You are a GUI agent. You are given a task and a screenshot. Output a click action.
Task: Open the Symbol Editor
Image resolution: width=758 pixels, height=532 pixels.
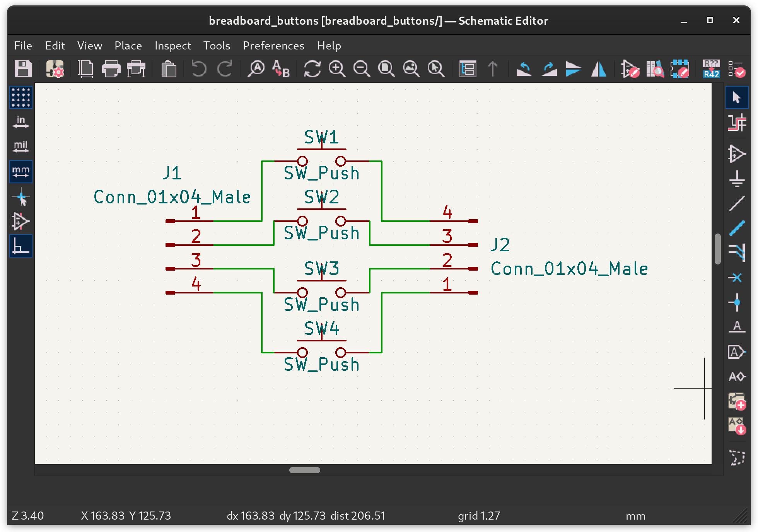tap(630, 69)
